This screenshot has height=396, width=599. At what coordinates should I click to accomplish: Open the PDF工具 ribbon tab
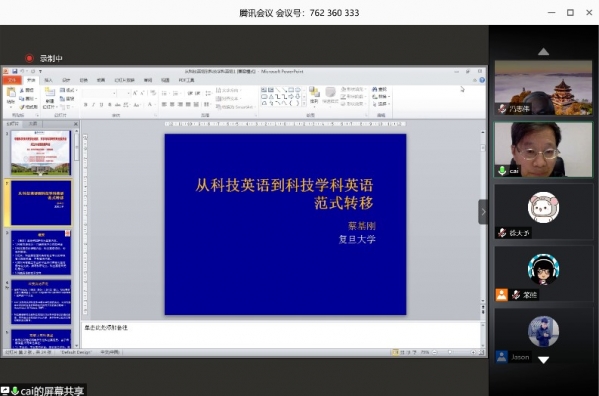click(x=186, y=80)
